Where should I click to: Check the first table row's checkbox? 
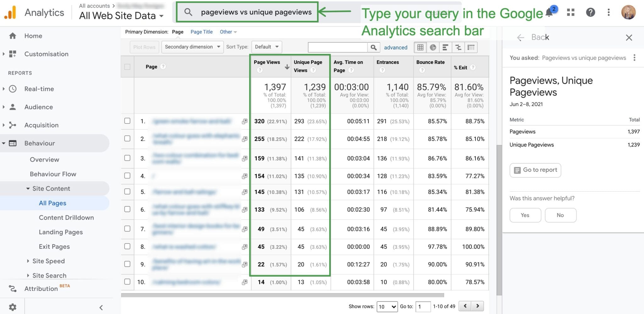point(127,121)
